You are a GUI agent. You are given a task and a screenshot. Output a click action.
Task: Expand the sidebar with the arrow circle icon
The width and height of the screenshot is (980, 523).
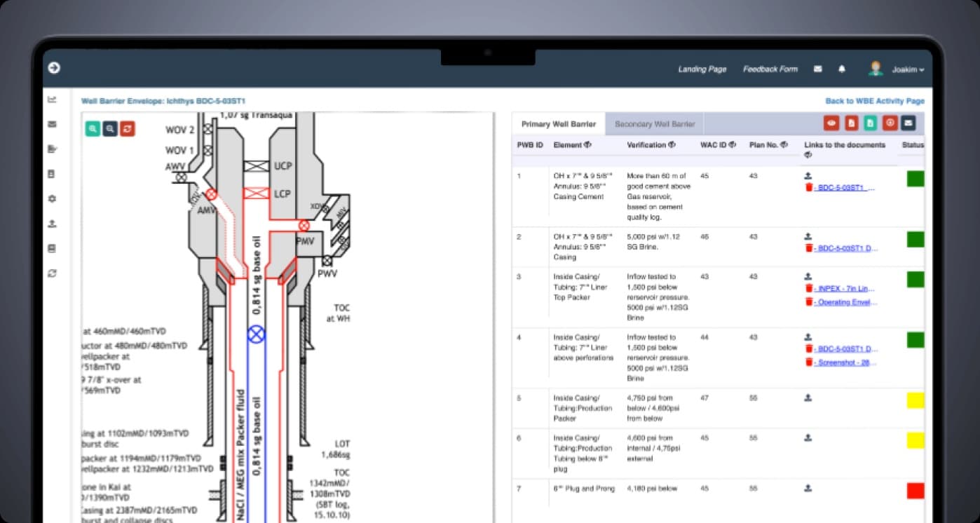[x=54, y=68]
